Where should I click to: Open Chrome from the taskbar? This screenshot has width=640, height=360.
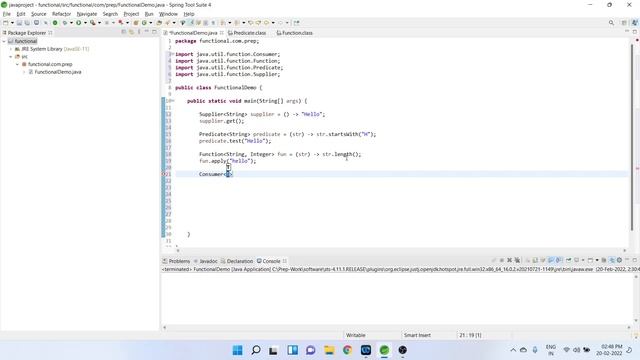[x=347, y=350]
